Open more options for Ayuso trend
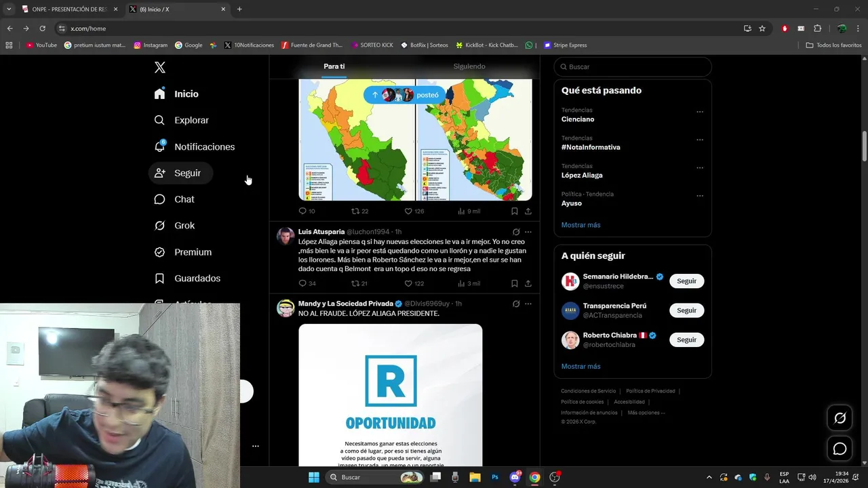 pos(700,196)
